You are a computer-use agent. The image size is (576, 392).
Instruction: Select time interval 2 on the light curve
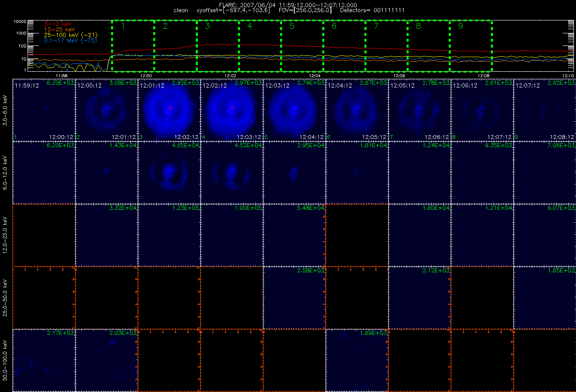click(175, 45)
